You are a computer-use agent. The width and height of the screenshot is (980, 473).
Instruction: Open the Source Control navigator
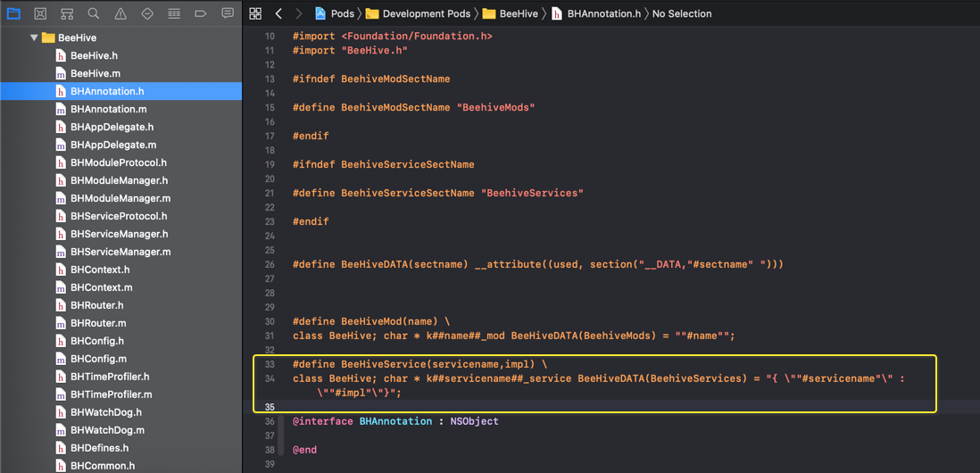[40, 13]
